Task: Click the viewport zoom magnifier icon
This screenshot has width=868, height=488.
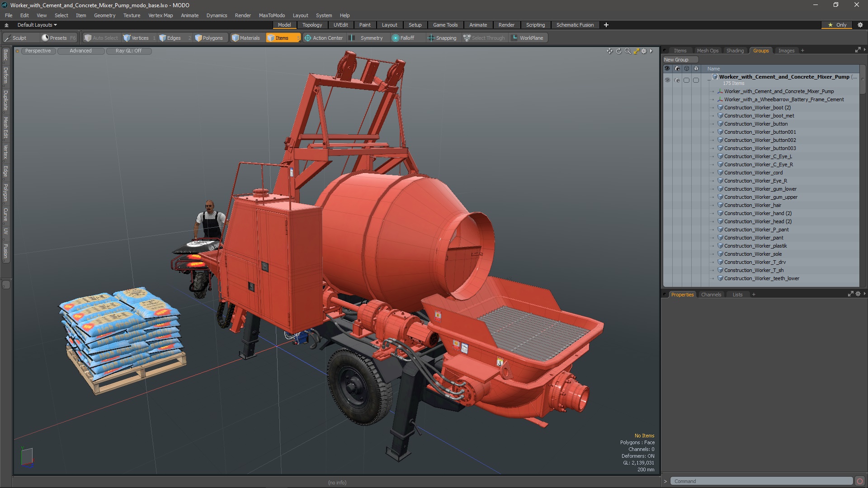Action: pyautogui.click(x=627, y=51)
